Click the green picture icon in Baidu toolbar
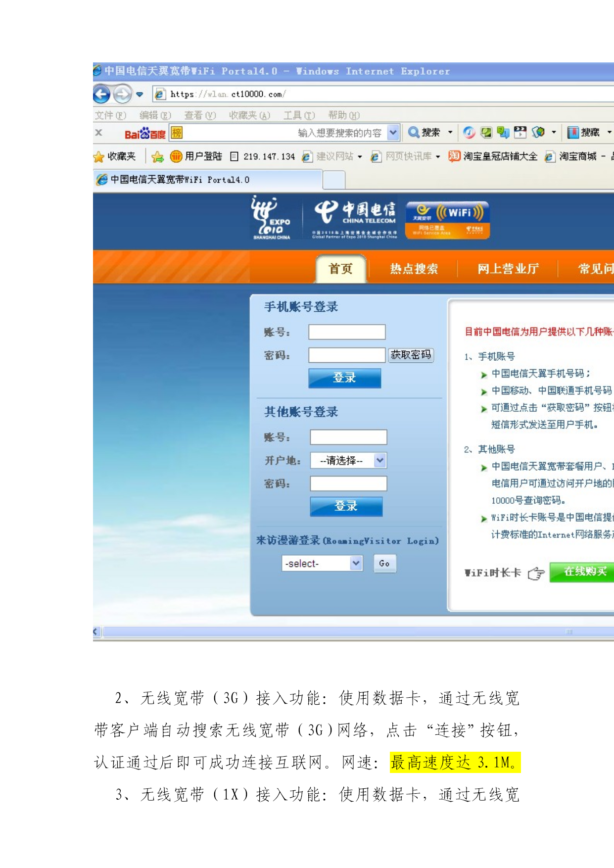The image size is (614, 868). [x=486, y=133]
